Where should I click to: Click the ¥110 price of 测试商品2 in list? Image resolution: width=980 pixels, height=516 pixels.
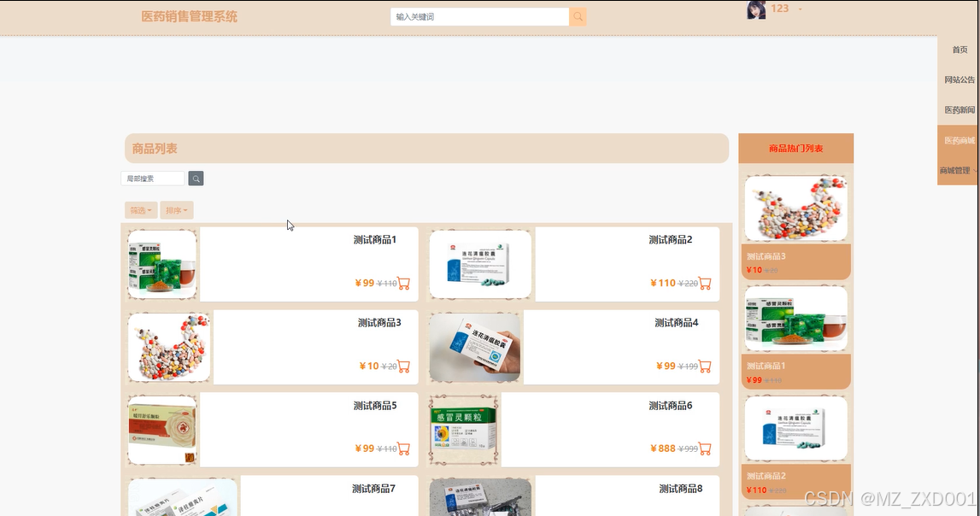662,283
